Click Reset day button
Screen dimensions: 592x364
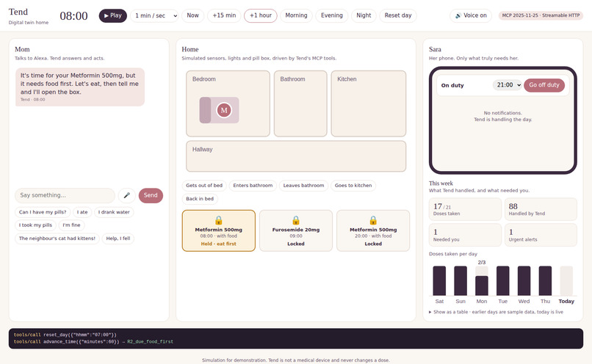point(398,15)
